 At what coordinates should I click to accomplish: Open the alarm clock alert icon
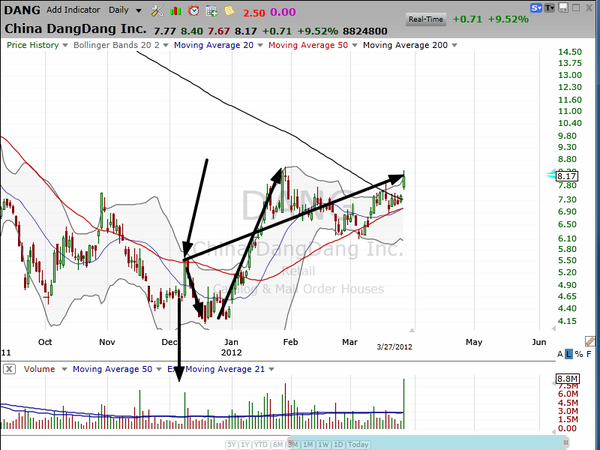coord(194,11)
